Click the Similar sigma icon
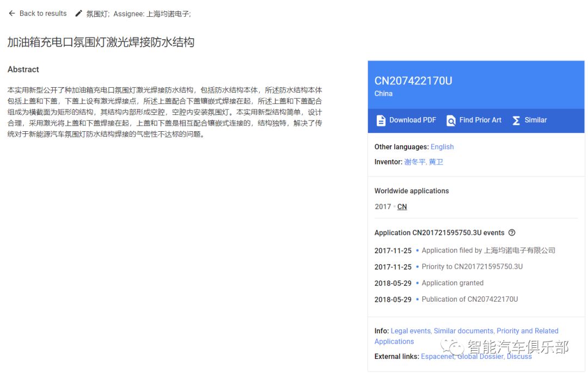This screenshot has width=588, height=373. point(516,120)
